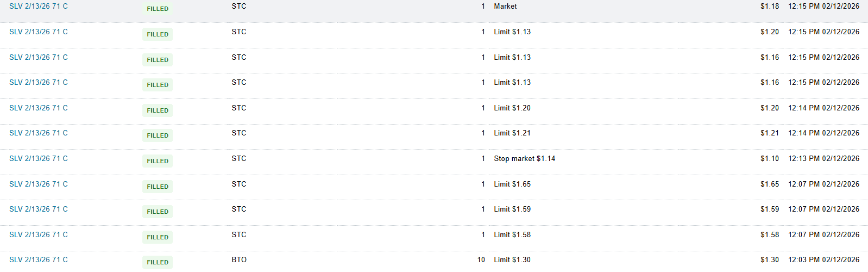This screenshot has width=868, height=272.
Task: Click FILLED status in the Limit $1.58 row
Action: 158,237
